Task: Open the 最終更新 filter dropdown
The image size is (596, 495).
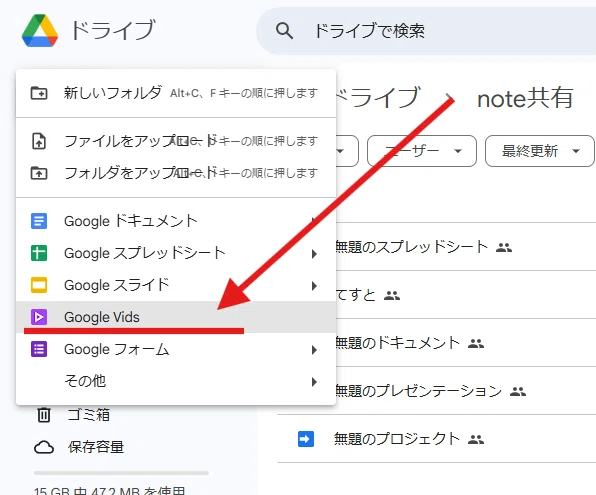Action: 540,151
